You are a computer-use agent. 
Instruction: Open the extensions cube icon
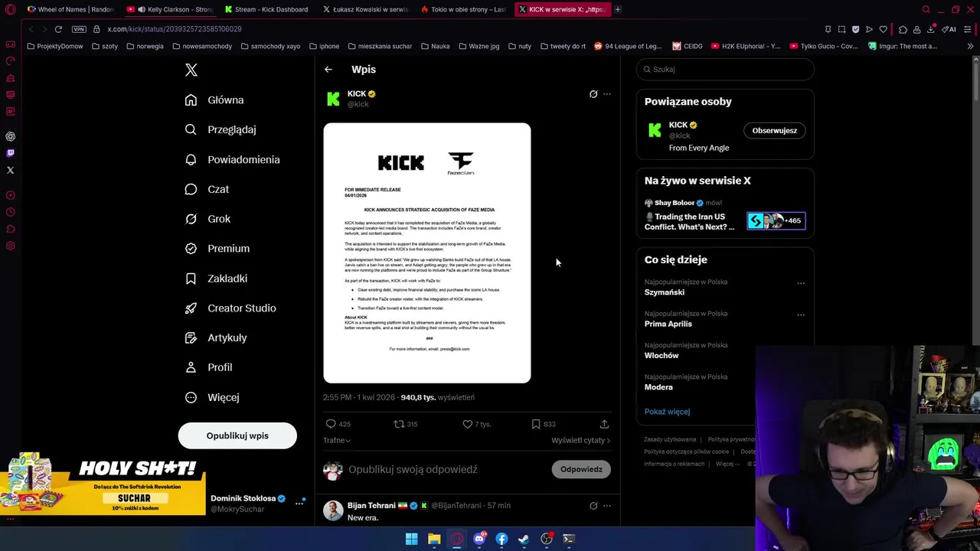pyautogui.click(x=903, y=29)
